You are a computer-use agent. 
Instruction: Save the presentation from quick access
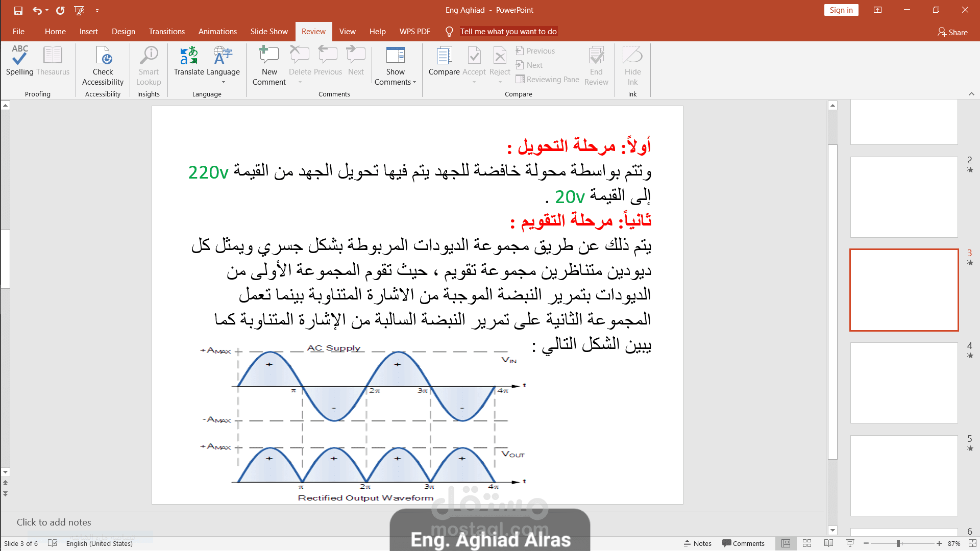pos(18,10)
